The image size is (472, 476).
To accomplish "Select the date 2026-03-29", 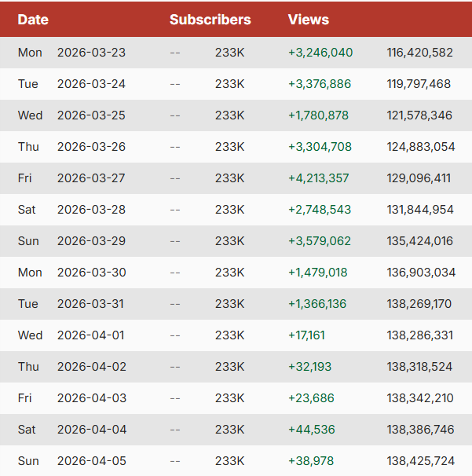I will click(91, 241).
